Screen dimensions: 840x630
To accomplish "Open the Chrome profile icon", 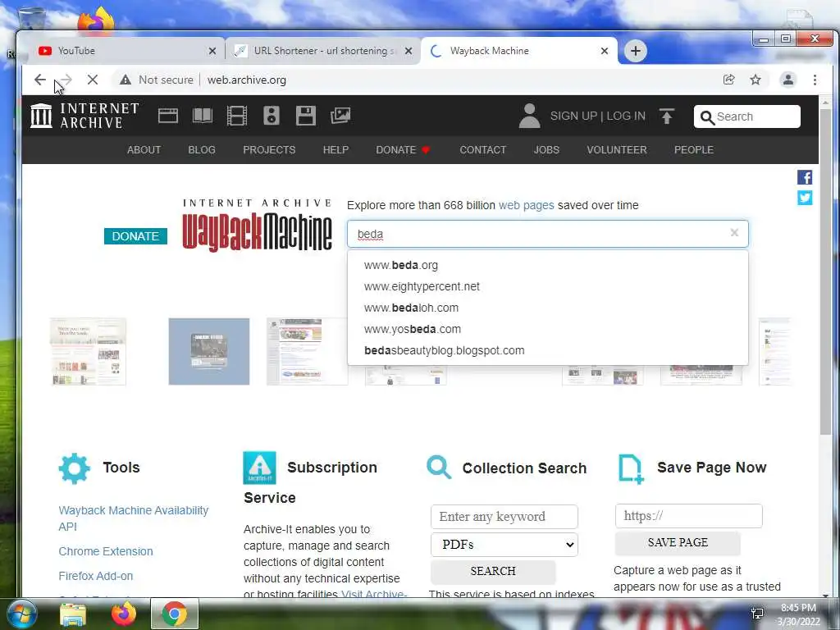I will pos(788,80).
